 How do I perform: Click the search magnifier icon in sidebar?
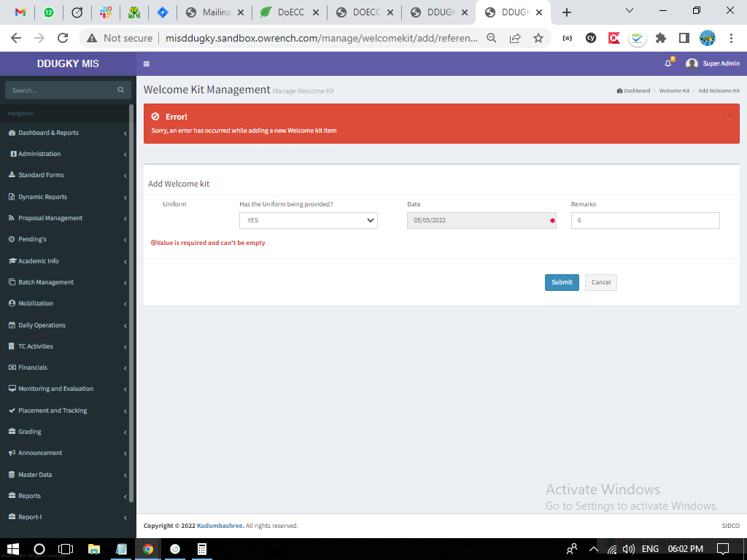[120, 90]
